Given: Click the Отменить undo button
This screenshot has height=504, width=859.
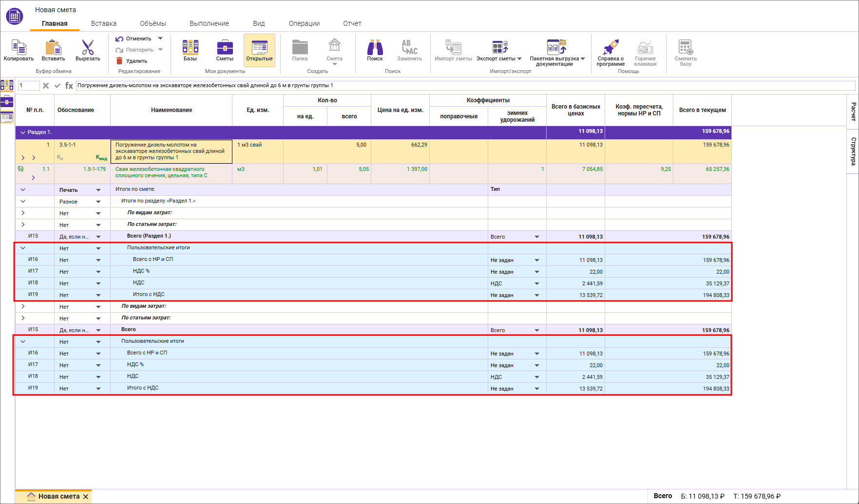Looking at the screenshot, I should [134, 38].
